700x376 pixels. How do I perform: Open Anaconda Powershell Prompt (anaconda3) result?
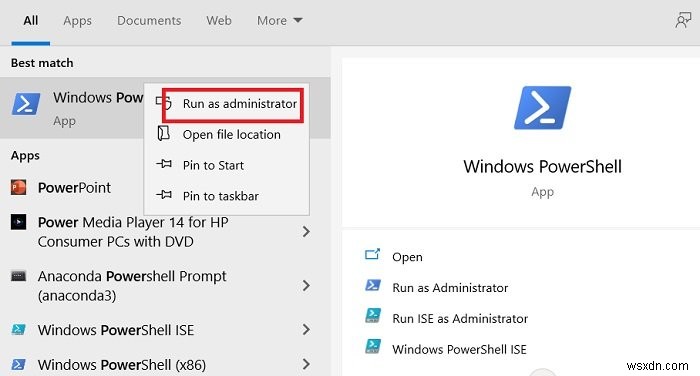(x=132, y=286)
